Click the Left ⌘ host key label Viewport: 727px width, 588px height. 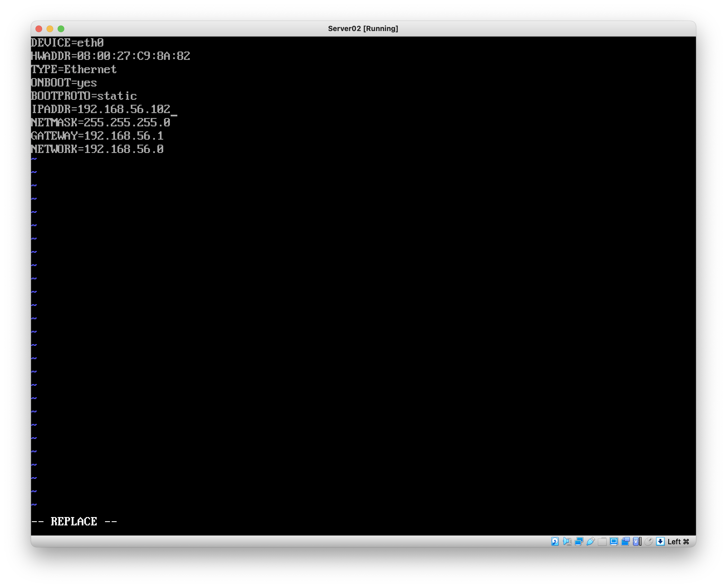pos(678,542)
